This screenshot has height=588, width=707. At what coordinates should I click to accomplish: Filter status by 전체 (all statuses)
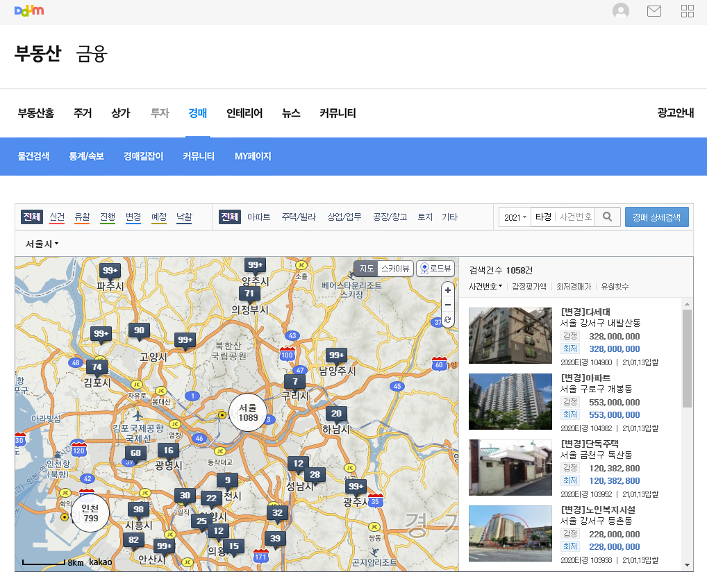coord(31,217)
